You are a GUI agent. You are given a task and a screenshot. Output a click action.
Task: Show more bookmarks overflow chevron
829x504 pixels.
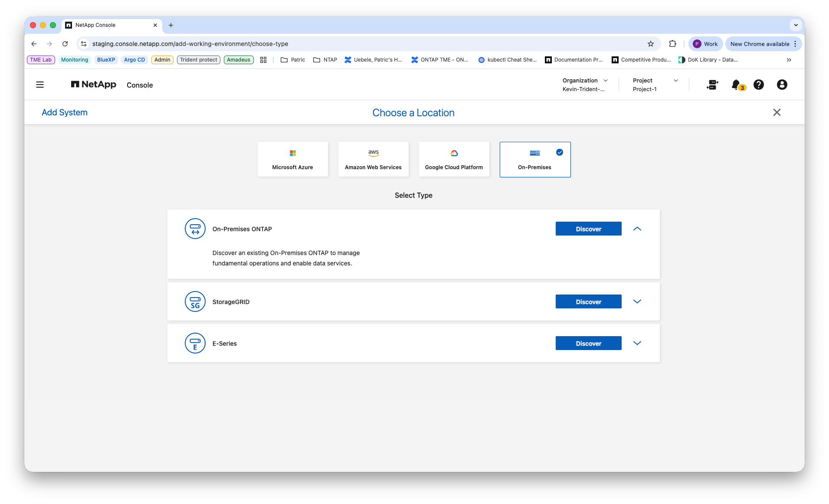(789, 60)
